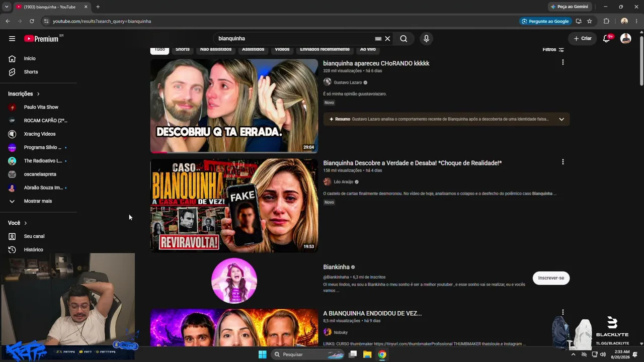Open the notifications bell
The height and width of the screenshot is (362, 644).
pyautogui.click(x=607, y=38)
